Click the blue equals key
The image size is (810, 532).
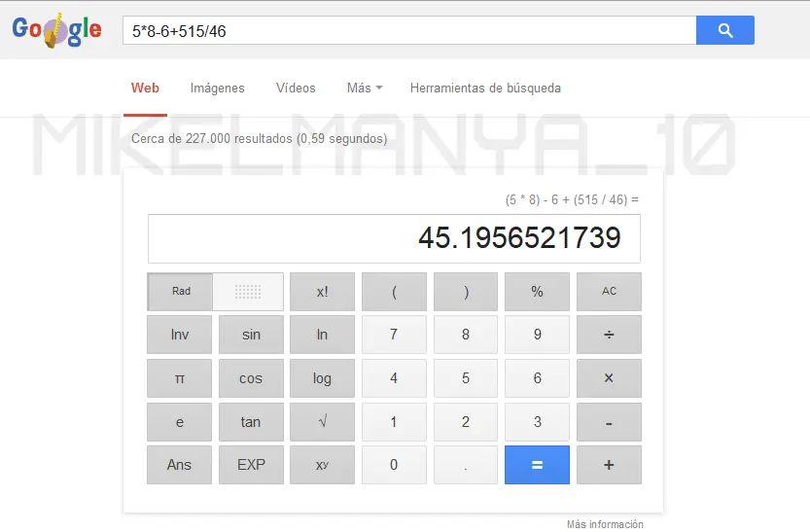pyautogui.click(x=537, y=465)
